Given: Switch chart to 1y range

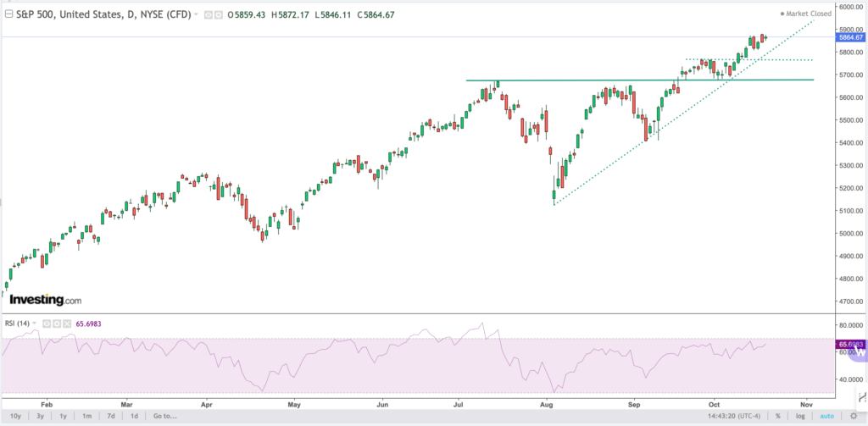Looking at the screenshot, I should click(x=63, y=416).
